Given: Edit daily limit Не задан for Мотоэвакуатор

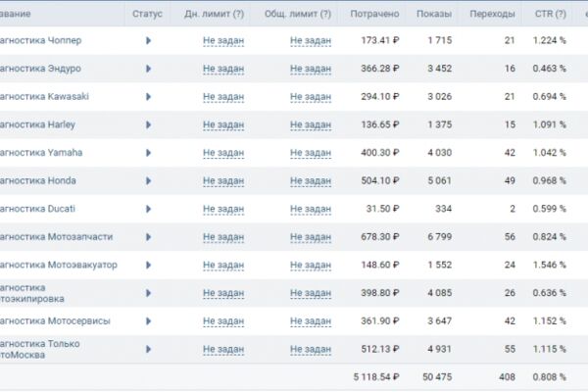Looking at the screenshot, I should click(x=223, y=266).
